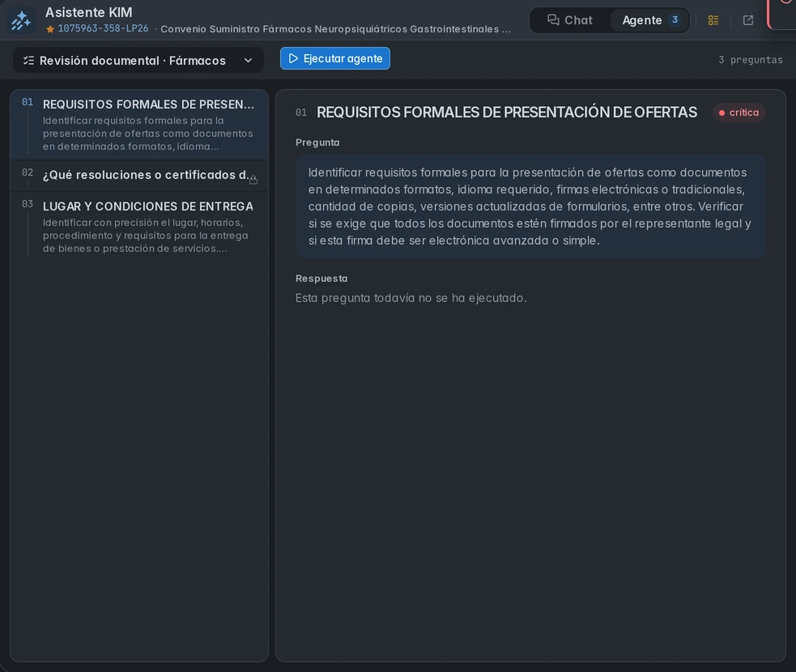Select question 02 about resoluciones o certificados
The width and height of the screenshot is (796, 672).
pos(139,175)
